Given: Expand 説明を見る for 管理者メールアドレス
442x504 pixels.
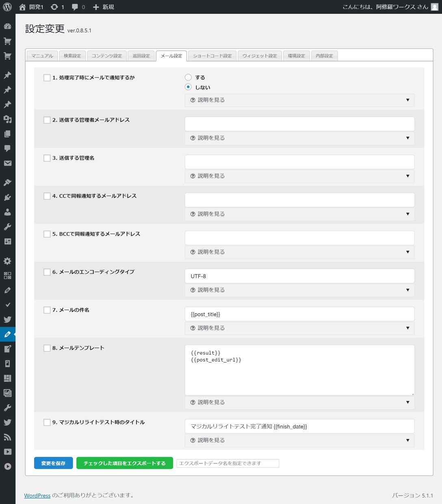Looking at the screenshot, I should pyautogui.click(x=299, y=138).
